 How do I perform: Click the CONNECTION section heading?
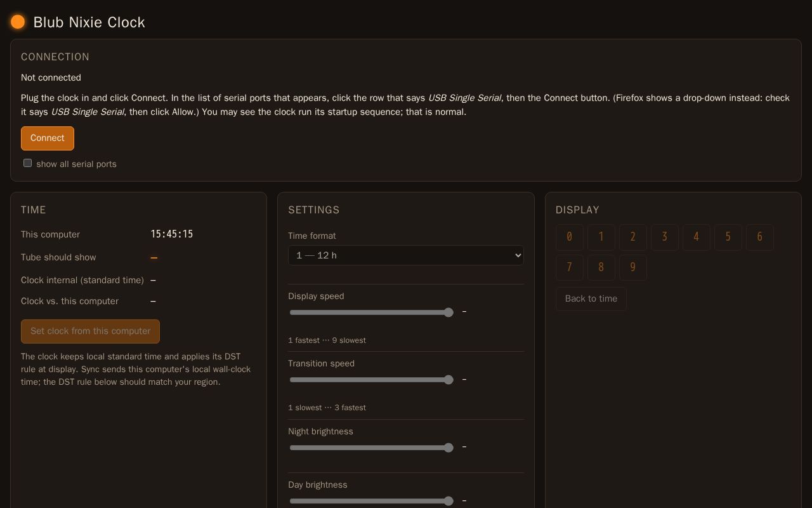click(55, 57)
